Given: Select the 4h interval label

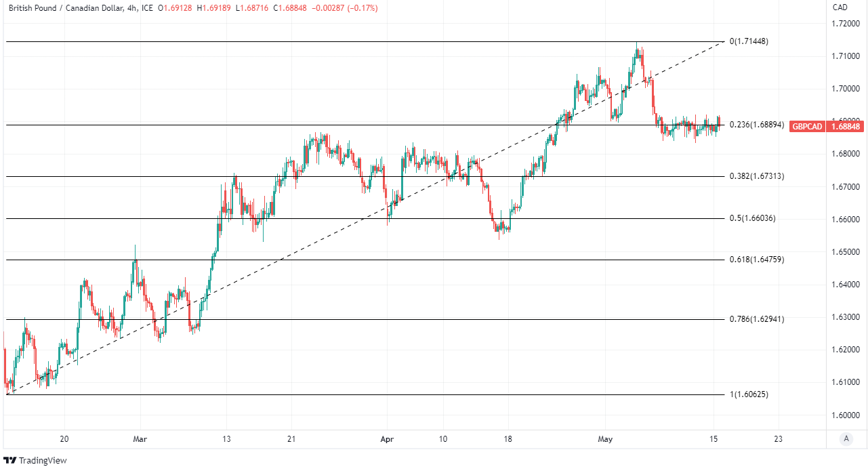Looking at the screenshot, I should click(132, 8).
